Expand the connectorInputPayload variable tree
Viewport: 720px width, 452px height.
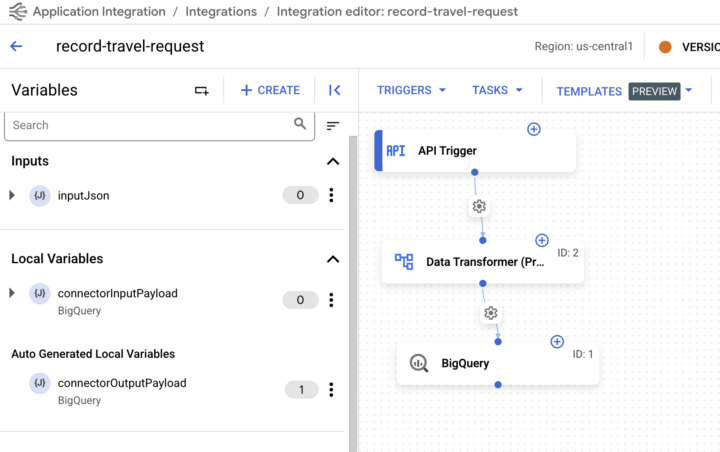12,293
